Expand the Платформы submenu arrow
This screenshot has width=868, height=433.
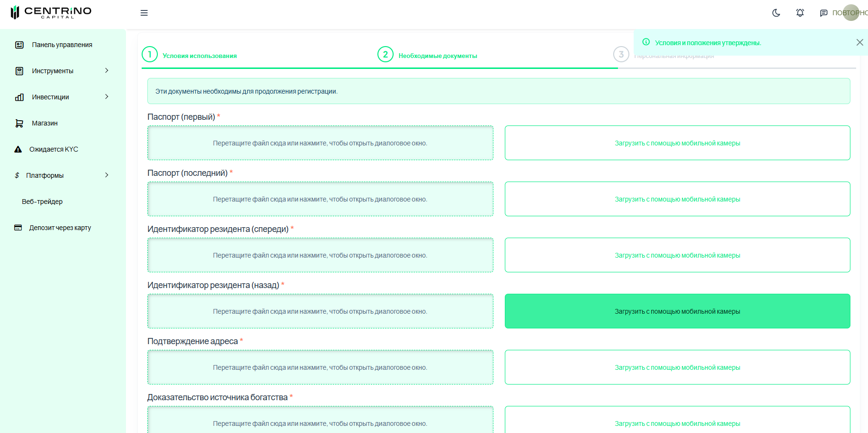106,175
